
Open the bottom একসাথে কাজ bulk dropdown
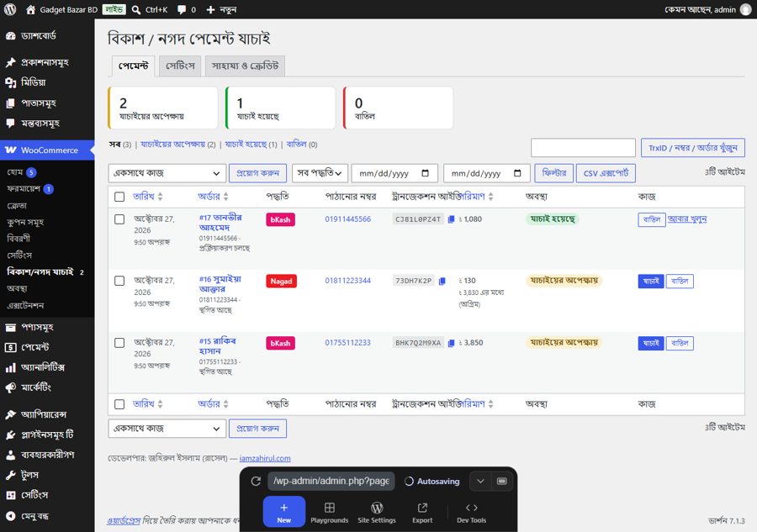tap(167, 429)
